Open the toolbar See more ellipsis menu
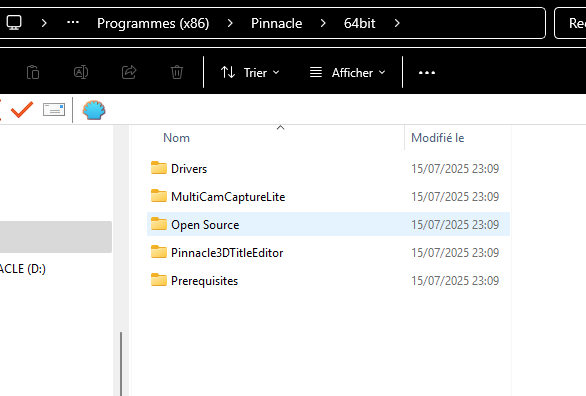Viewport: 586px width, 396px height. (427, 72)
